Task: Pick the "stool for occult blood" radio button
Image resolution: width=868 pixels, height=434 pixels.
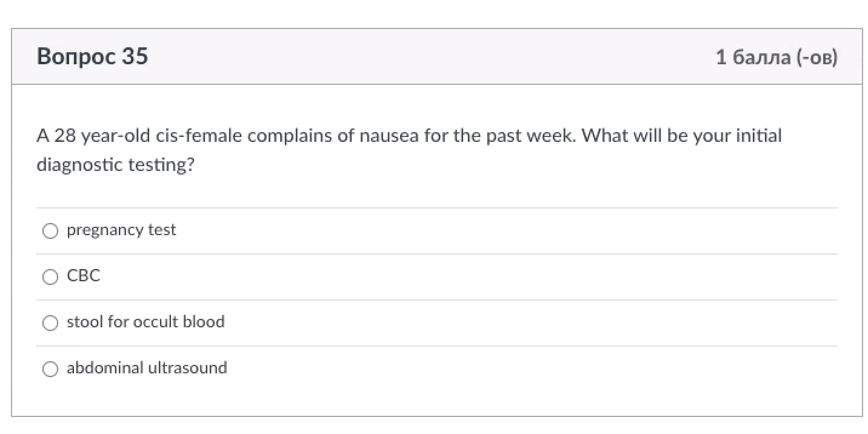Action: click(50, 323)
